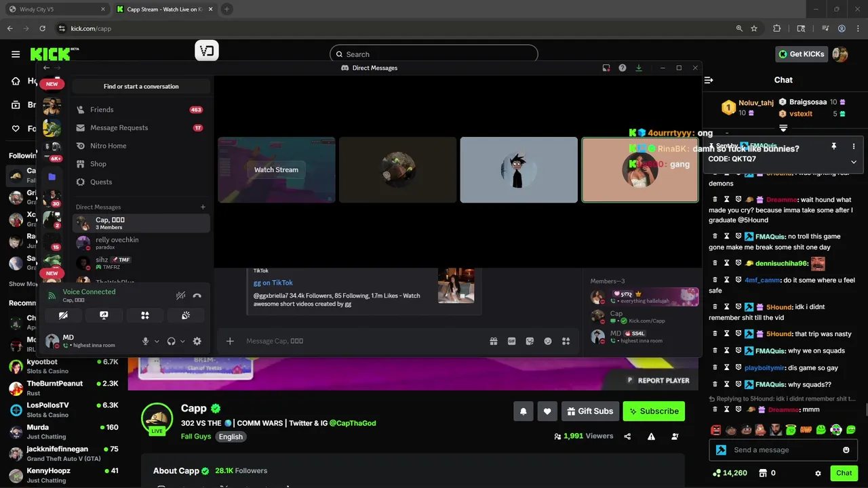Click the Discord message attachment plus button

point(230,341)
